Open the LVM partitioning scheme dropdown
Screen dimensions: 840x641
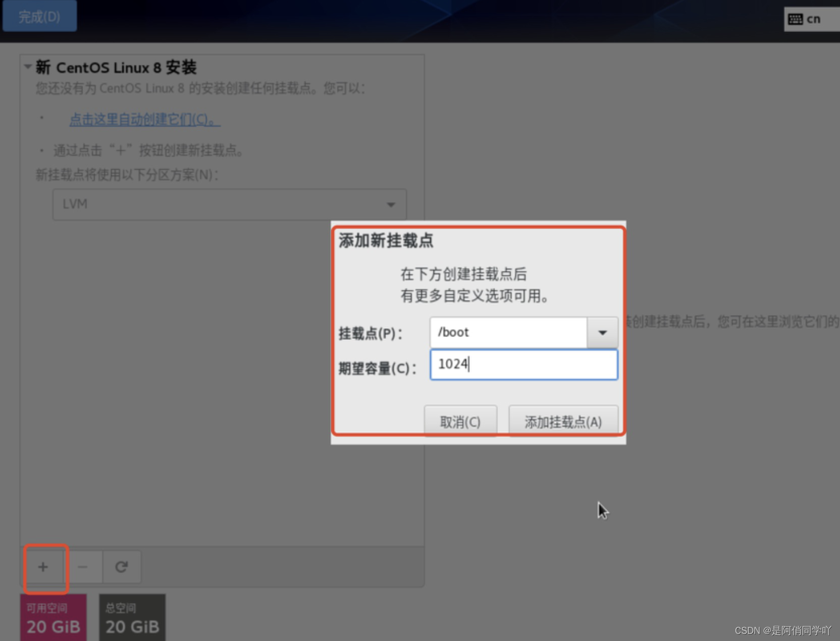230,204
